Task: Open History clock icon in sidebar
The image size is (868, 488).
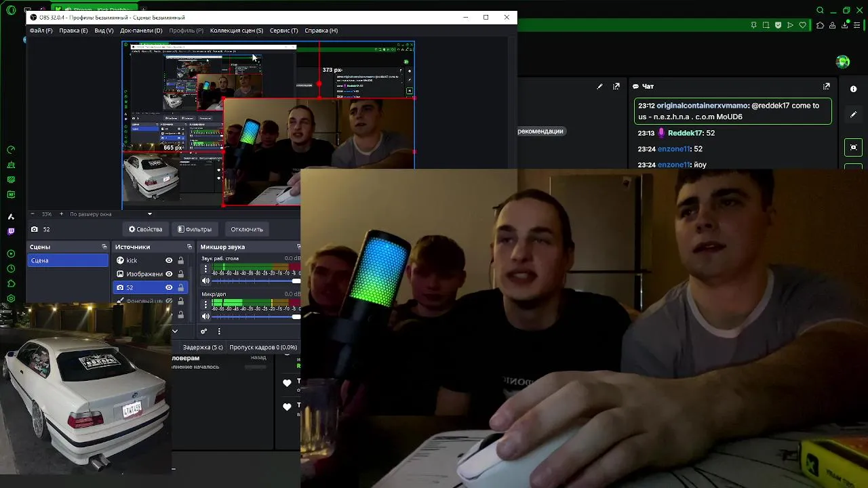Action: 11,268
